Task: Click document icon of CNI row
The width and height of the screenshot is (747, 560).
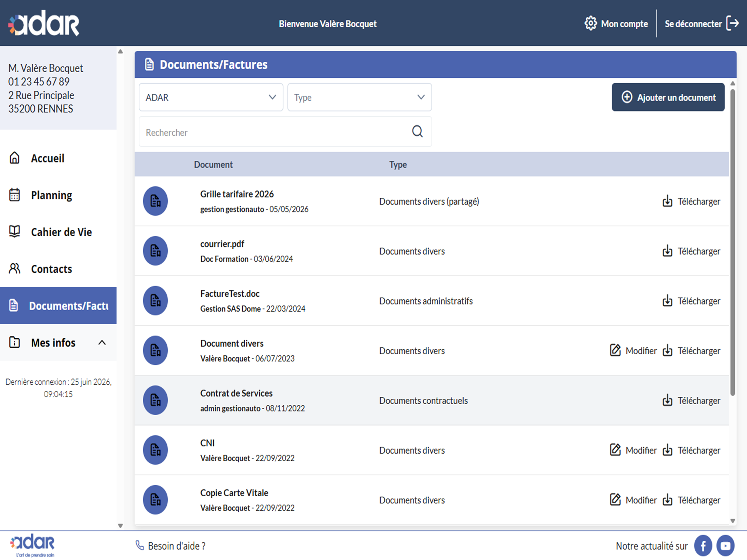Action: pyautogui.click(x=155, y=450)
